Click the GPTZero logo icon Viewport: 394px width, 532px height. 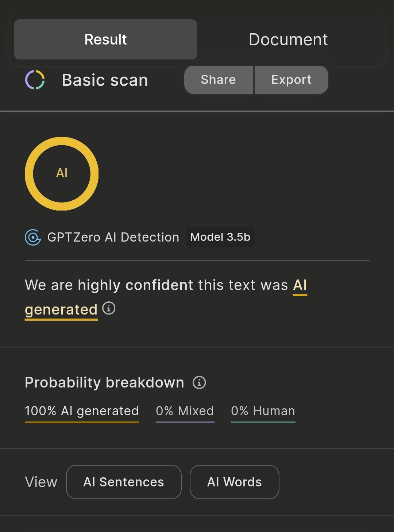click(x=33, y=237)
